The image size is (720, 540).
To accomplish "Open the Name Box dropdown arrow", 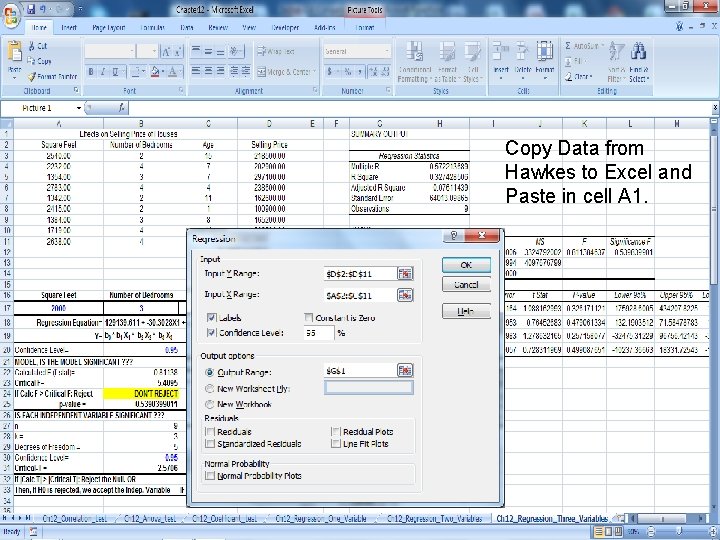I will [79, 108].
